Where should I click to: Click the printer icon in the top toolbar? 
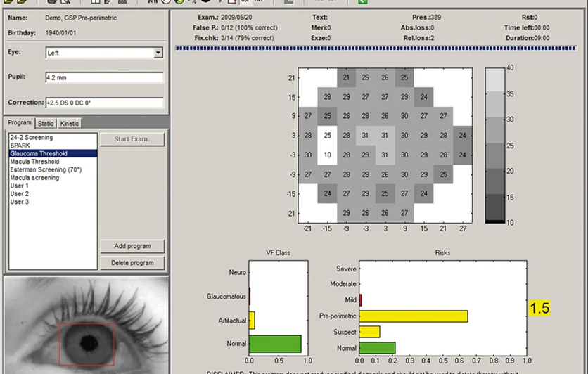pyautogui.click(x=52, y=1)
